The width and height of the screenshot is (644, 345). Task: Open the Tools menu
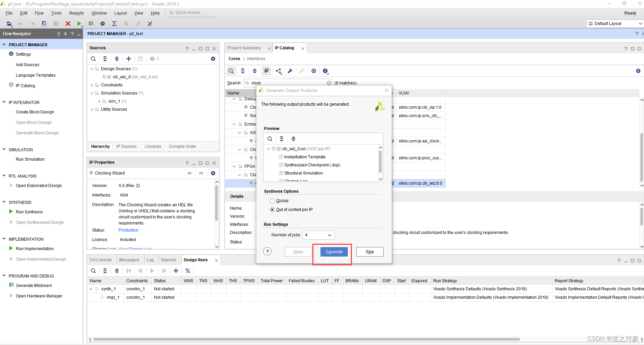pos(56,13)
